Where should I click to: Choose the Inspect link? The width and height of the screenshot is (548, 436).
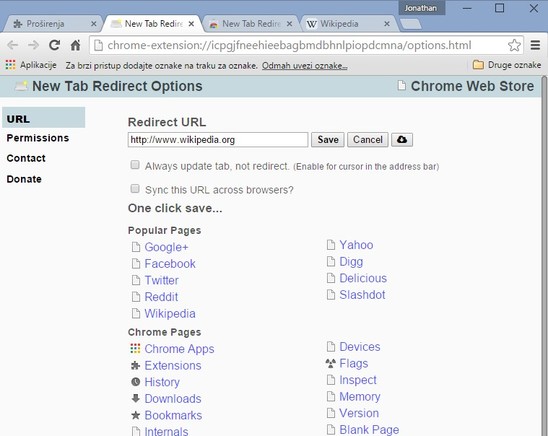[x=358, y=380]
